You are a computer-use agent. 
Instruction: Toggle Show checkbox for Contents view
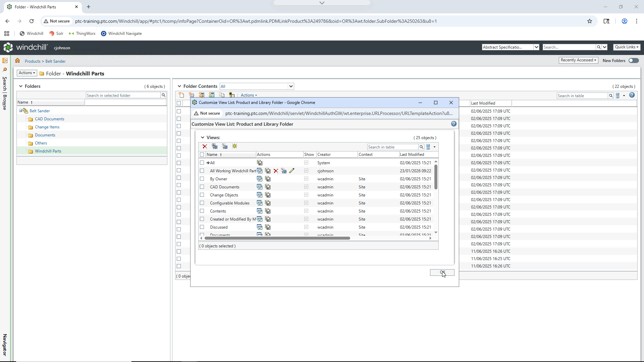coord(306,211)
